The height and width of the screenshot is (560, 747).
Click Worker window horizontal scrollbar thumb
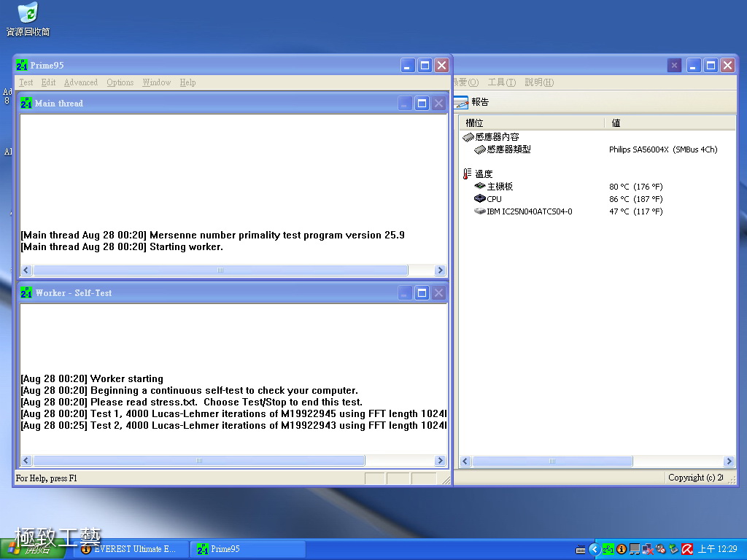(x=199, y=461)
